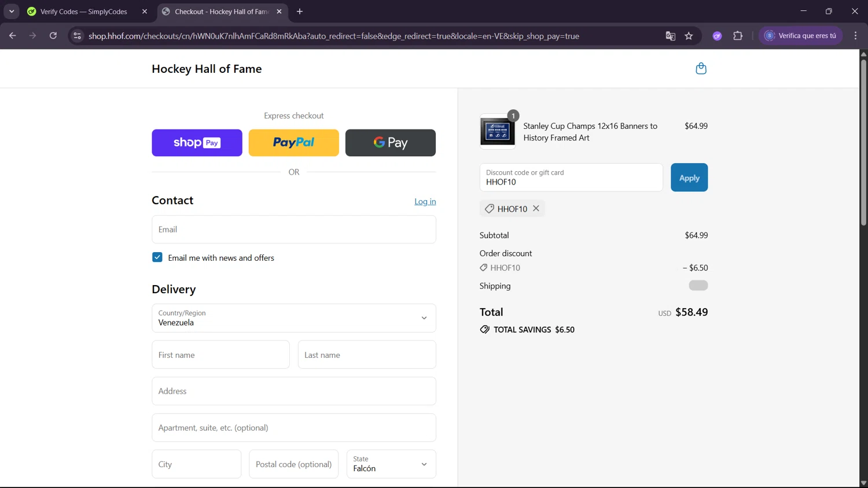
Task: Open the purple extension icon in toolbar
Action: 717,36
